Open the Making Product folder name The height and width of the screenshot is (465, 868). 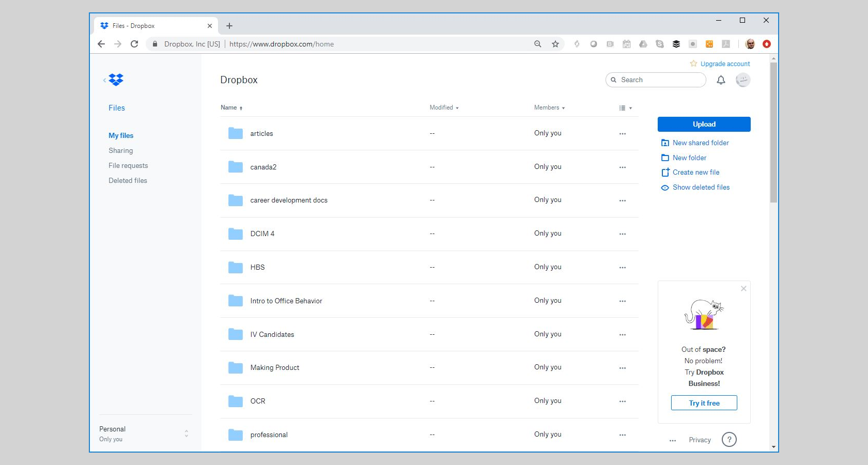(275, 367)
